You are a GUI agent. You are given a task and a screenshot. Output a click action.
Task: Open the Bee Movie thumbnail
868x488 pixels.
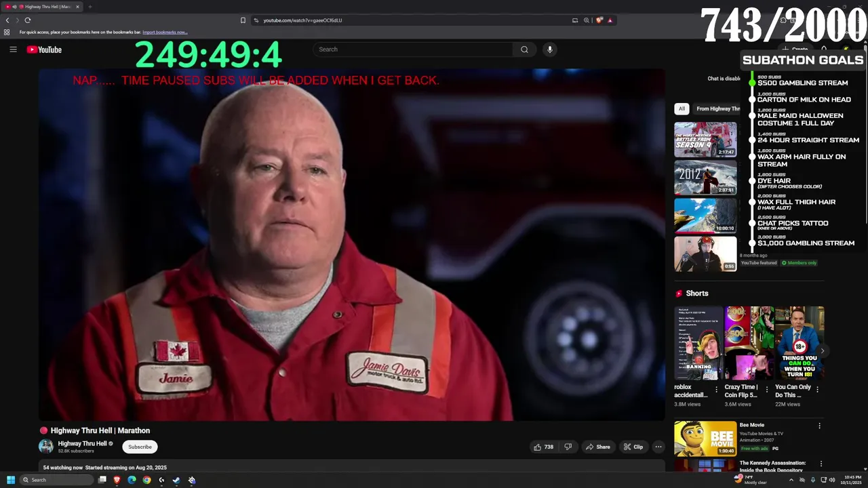tap(705, 439)
